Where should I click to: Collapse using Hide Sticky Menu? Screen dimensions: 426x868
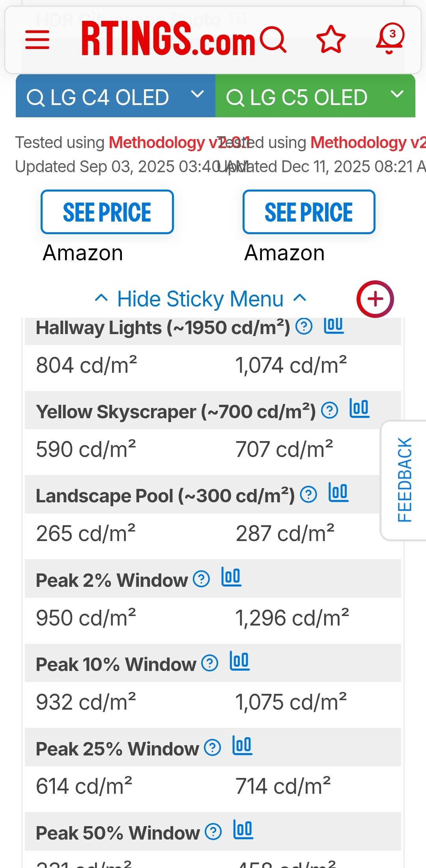(200, 299)
